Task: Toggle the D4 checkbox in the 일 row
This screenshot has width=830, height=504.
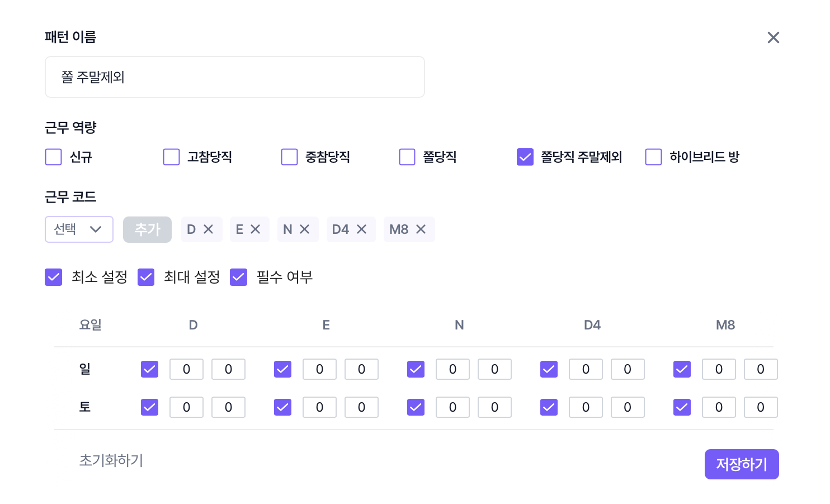Action: pyautogui.click(x=549, y=369)
